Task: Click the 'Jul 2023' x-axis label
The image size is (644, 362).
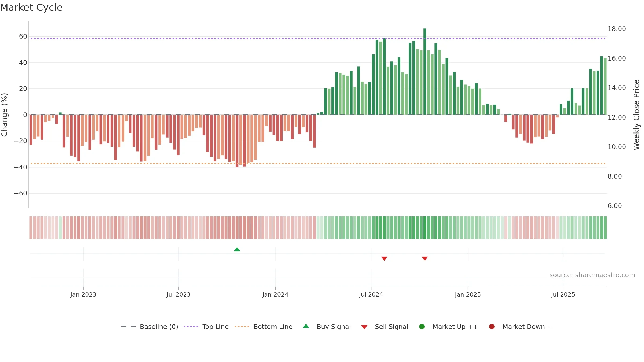Action: click(178, 295)
